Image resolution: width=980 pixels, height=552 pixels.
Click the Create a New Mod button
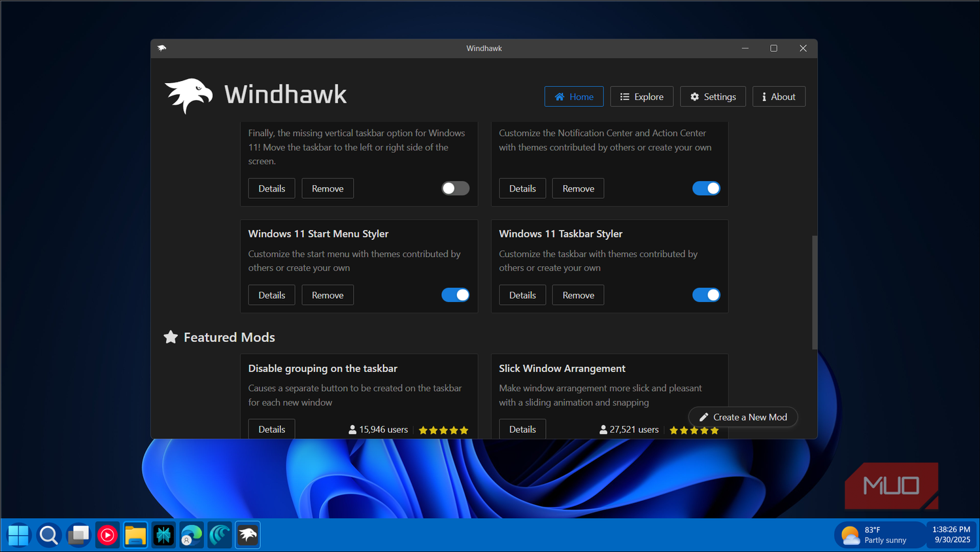click(x=743, y=417)
